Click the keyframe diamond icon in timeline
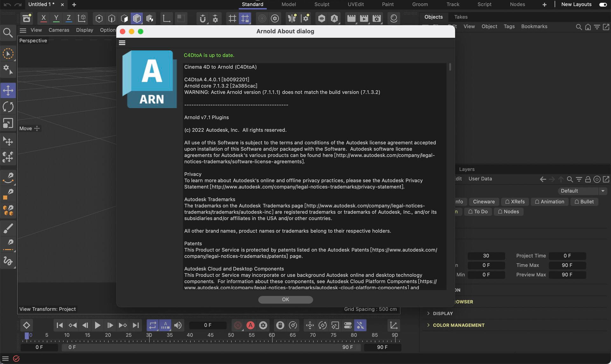This screenshot has height=364, width=611. click(x=26, y=325)
